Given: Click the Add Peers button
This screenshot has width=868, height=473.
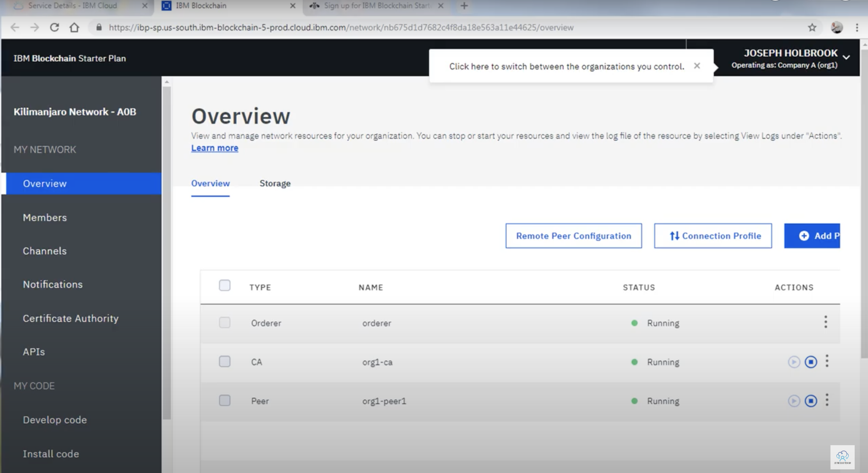Looking at the screenshot, I should (812, 236).
